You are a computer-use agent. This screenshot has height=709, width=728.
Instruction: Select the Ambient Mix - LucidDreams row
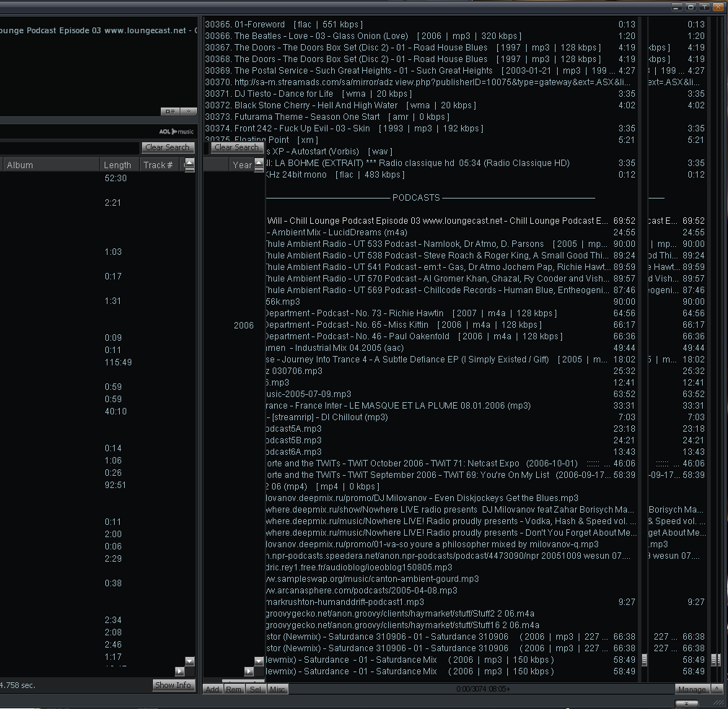(x=451, y=232)
